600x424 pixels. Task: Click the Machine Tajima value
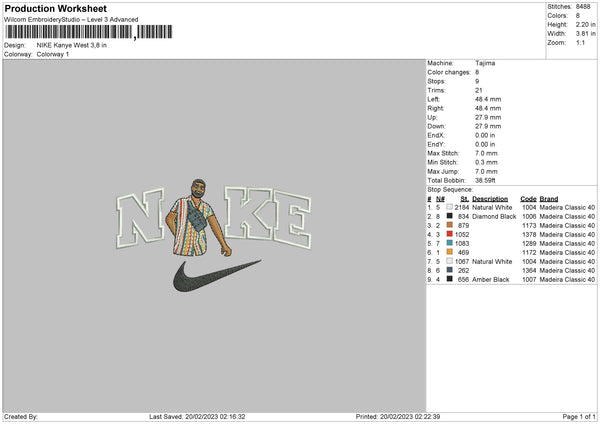pyautogui.click(x=485, y=63)
